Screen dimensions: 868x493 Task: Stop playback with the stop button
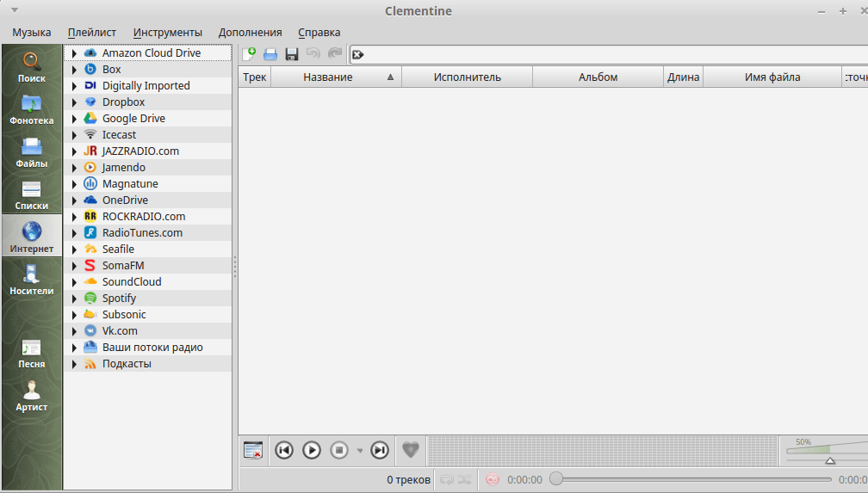pyautogui.click(x=339, y=450)
